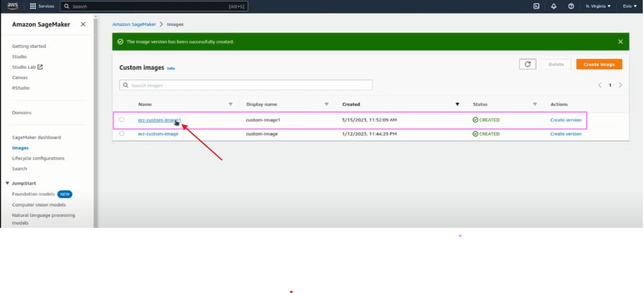This screenshot has height=293, width=644.
Task: Select the ecr-custom-image radio button
Action: tap(122, 134)
